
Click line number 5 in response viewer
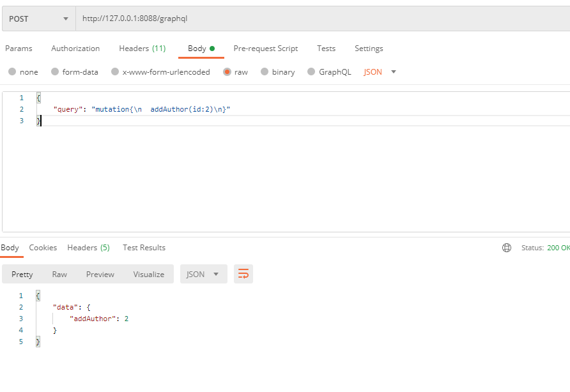tap(20, 342)
